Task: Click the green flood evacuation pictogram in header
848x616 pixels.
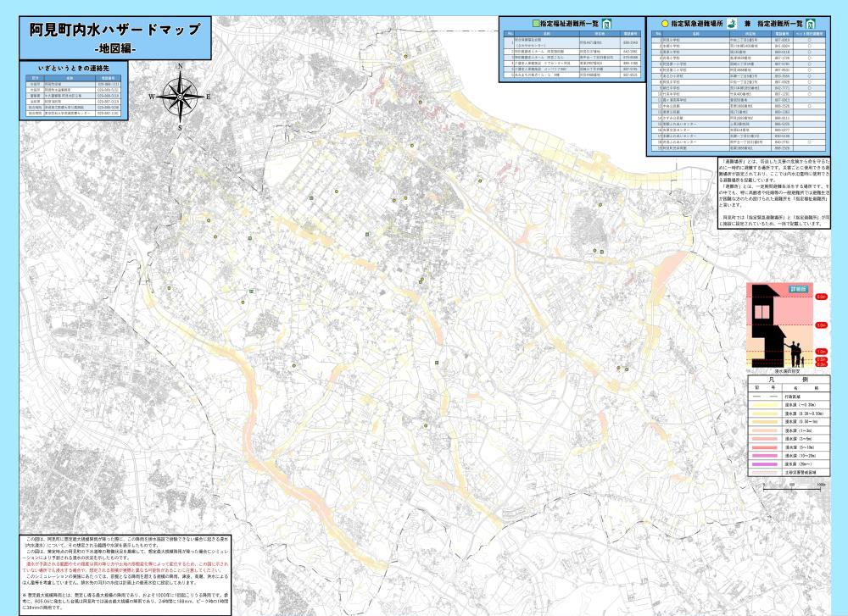Action: click(x=732, y=25)
